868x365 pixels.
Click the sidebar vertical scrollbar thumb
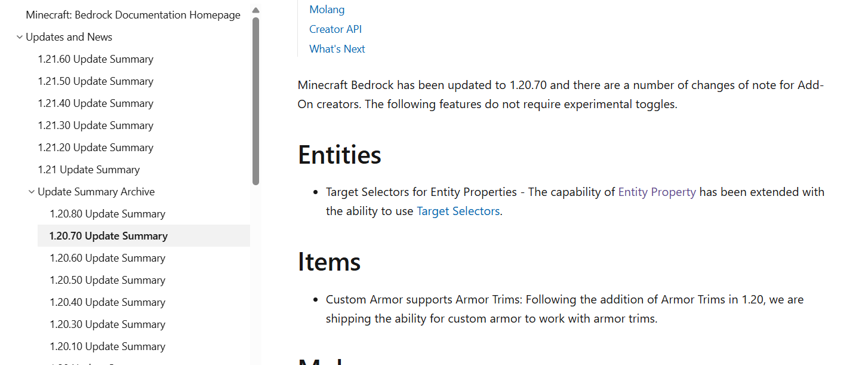(x=256, y=101)
